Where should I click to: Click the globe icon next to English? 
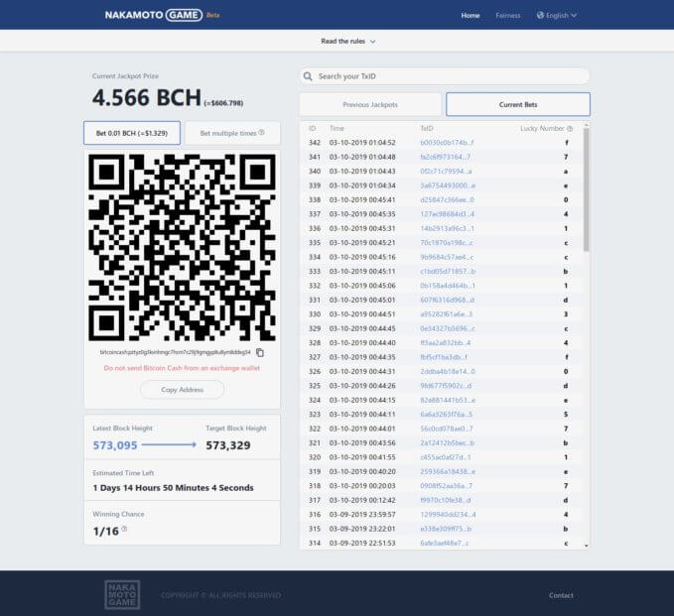[540, 16]
